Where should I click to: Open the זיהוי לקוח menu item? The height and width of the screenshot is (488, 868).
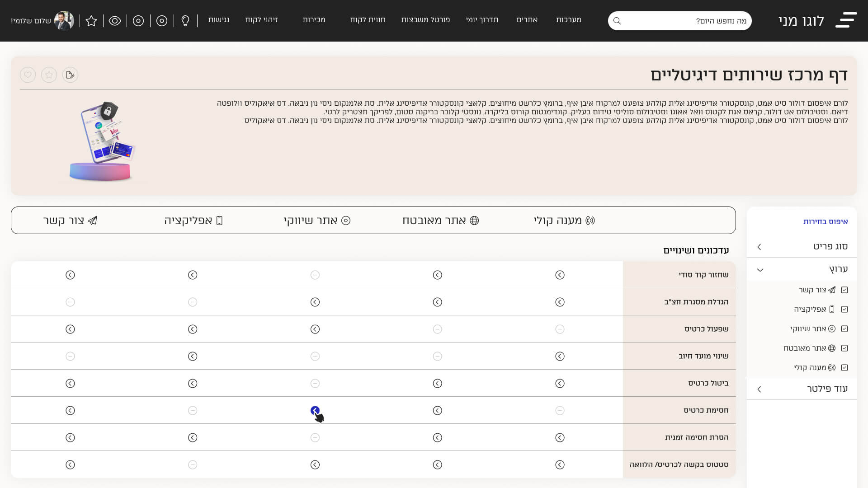point(261,20)
